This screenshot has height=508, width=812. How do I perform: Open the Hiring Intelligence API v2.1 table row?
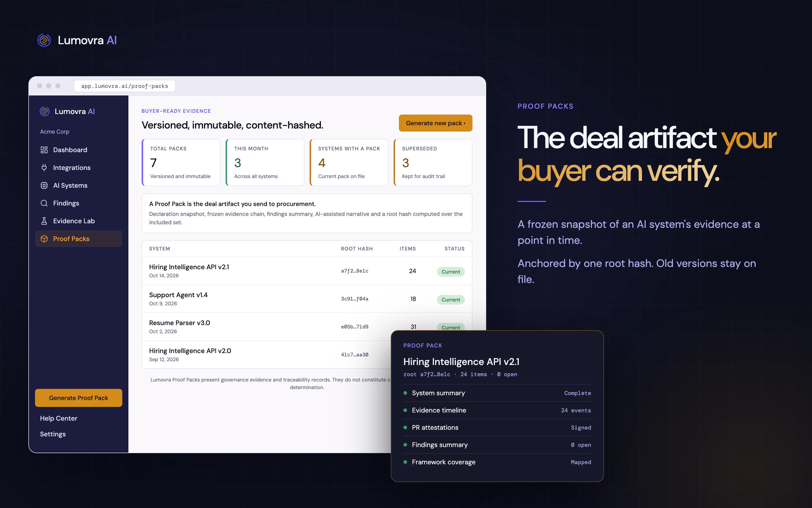tap(307, 271)
